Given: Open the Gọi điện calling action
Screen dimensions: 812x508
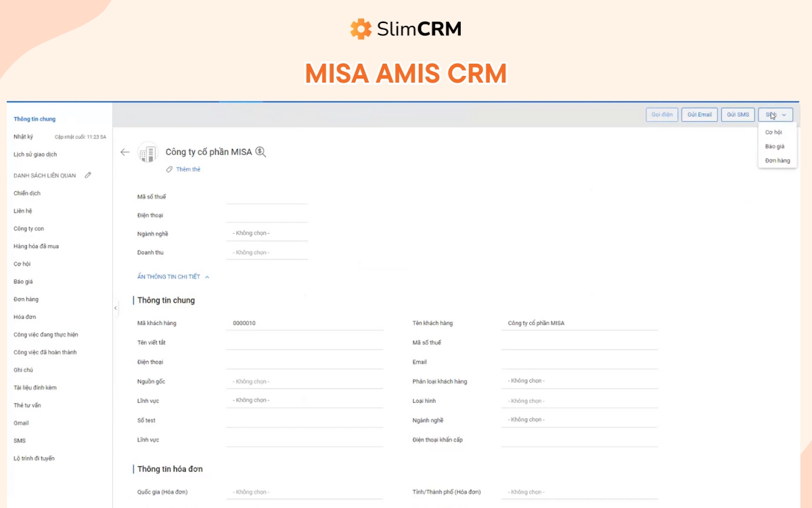Looking at the screenshot, I should (x=661, y=114).
